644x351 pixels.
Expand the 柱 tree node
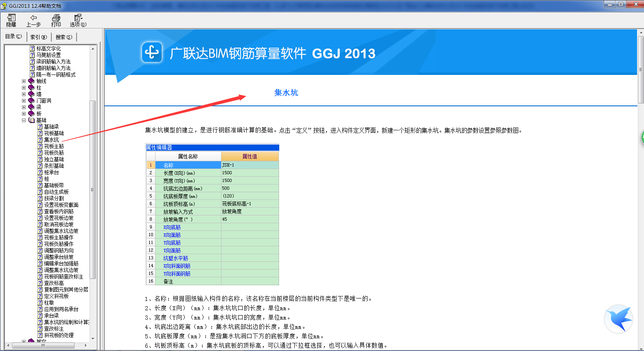tap(24, 88)
